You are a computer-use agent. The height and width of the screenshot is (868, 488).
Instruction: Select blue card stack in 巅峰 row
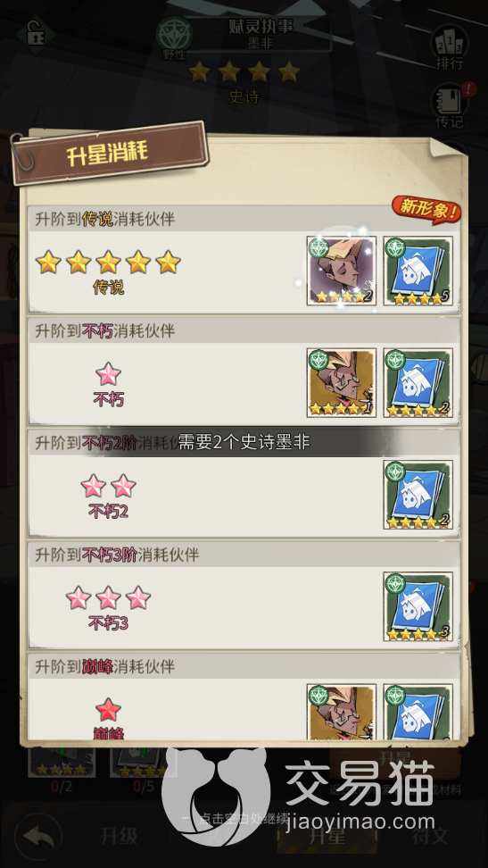pyautogui.click(x=418, y=712)
